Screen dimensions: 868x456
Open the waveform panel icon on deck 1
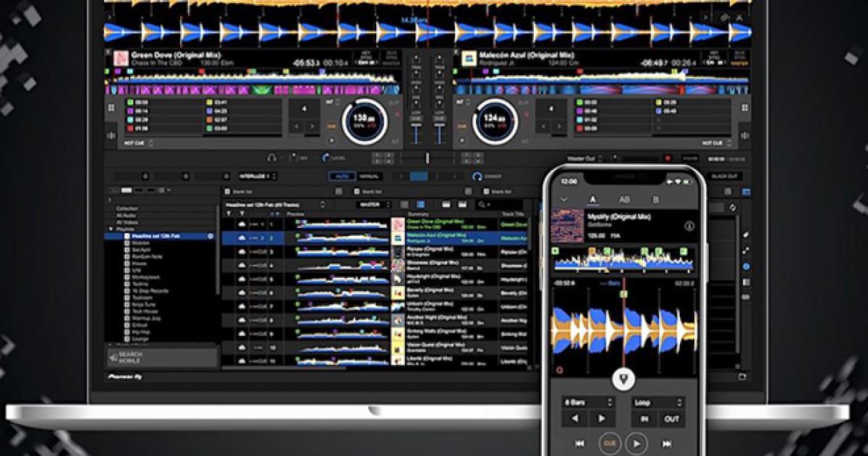[111, 135]
